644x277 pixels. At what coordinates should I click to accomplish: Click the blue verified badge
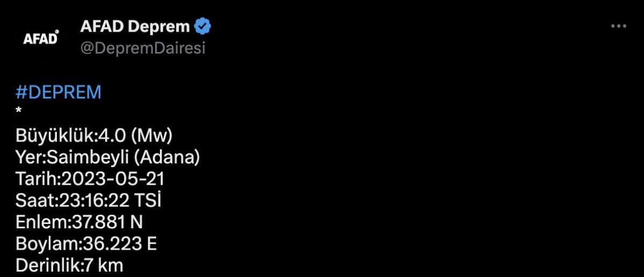(203, 26)
